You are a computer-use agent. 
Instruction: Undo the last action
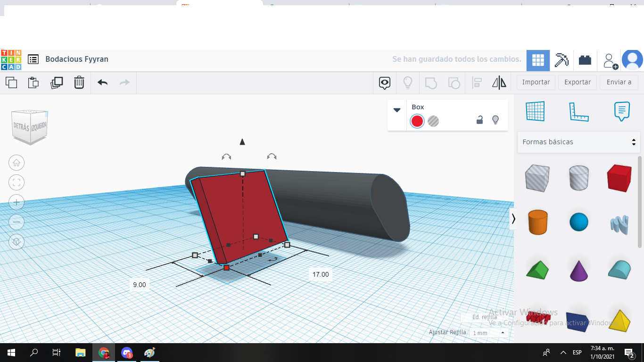tap(103, 82)
